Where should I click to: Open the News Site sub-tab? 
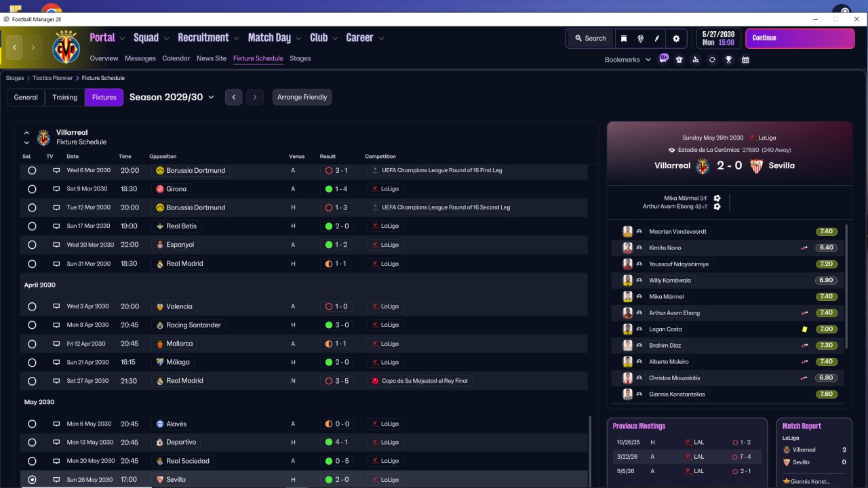click(212, 58)
